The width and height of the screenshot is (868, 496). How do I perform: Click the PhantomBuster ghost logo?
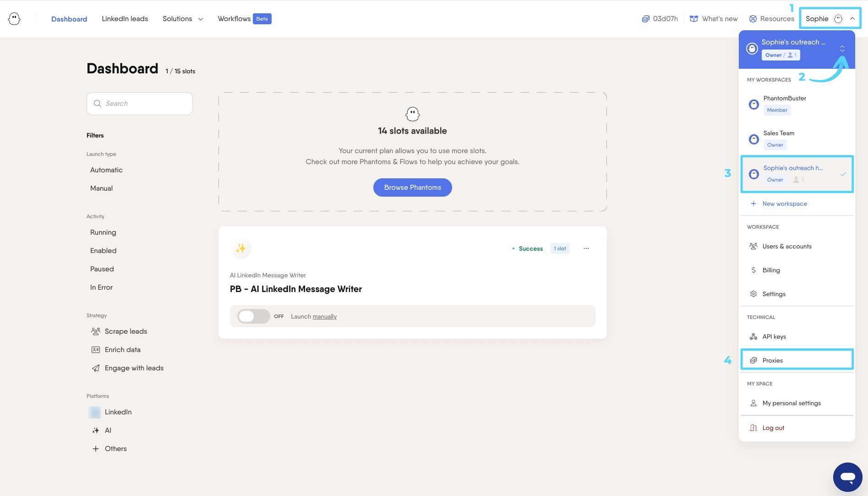(14, 19)
